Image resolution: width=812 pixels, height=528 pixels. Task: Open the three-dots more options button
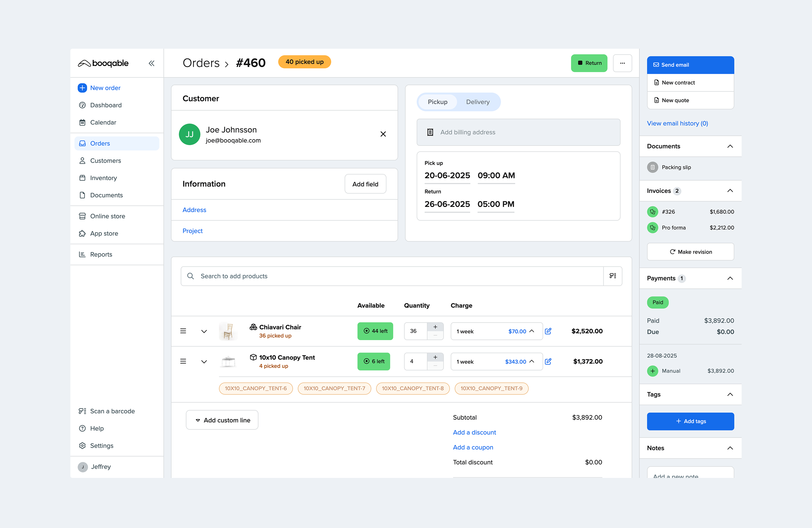click(622, 63)
